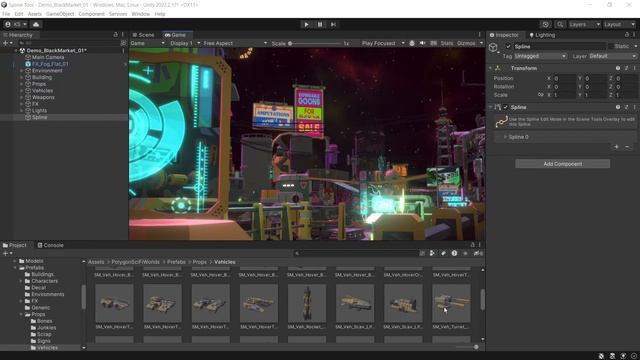Toggle the Scale constrain proportions link icon

click(540, 95)
